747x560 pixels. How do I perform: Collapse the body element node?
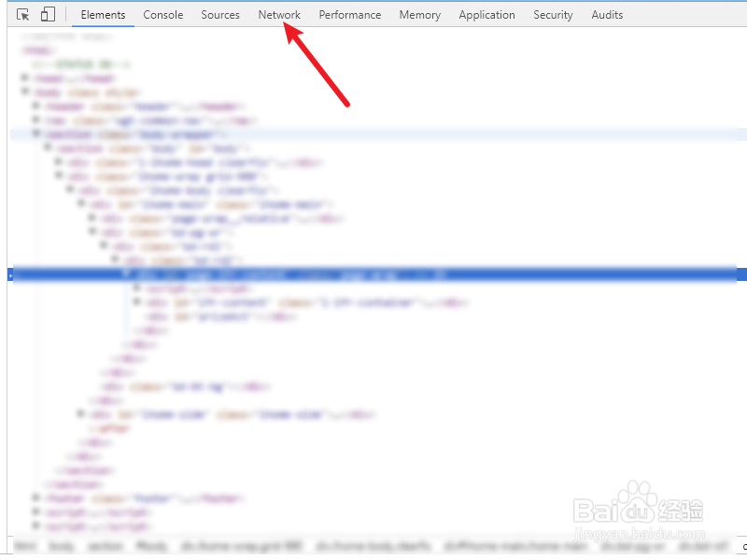click(x=25, y=91)
